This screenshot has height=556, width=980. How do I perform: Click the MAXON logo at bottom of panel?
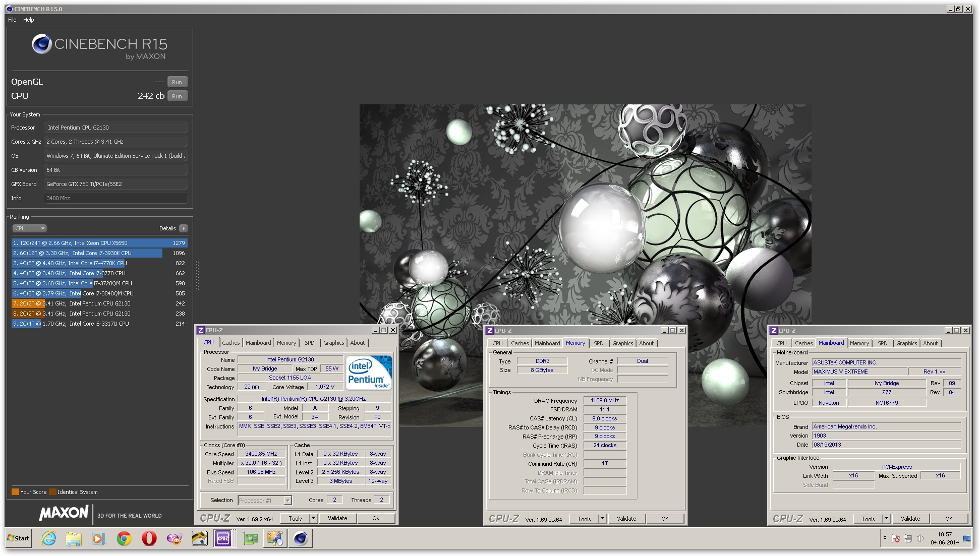(x=64, y=513)
